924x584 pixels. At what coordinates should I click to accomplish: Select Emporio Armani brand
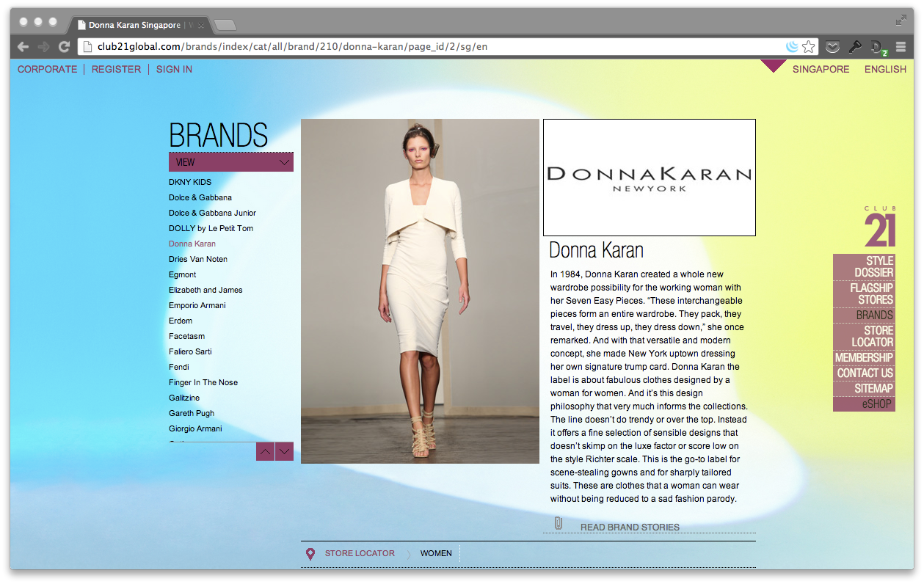click(197, 305)
